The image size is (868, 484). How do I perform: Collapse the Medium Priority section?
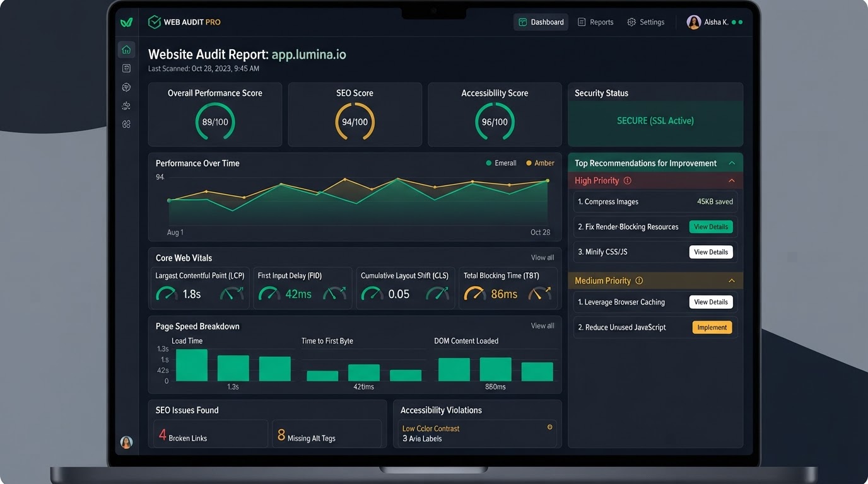pyautogui.click(x=732, y=280)
